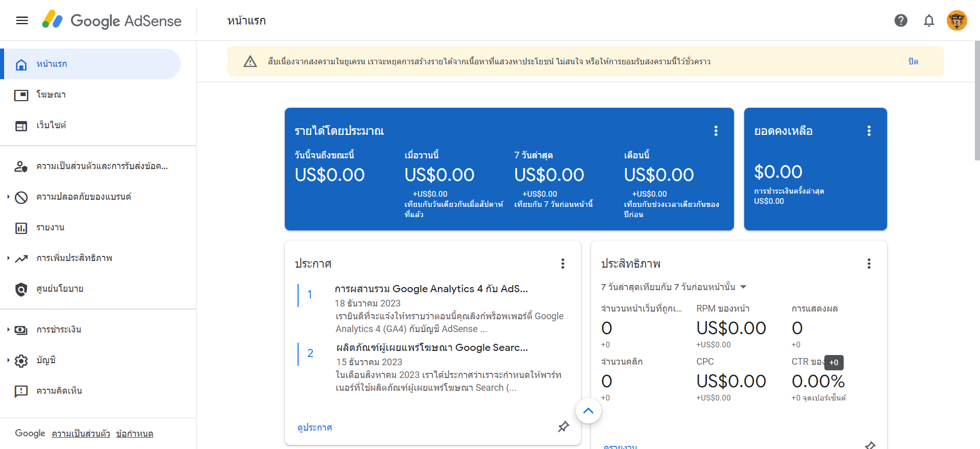Click the vertical page scrollbar
Screen dimensions: 980x449
(x=977, y=101)
